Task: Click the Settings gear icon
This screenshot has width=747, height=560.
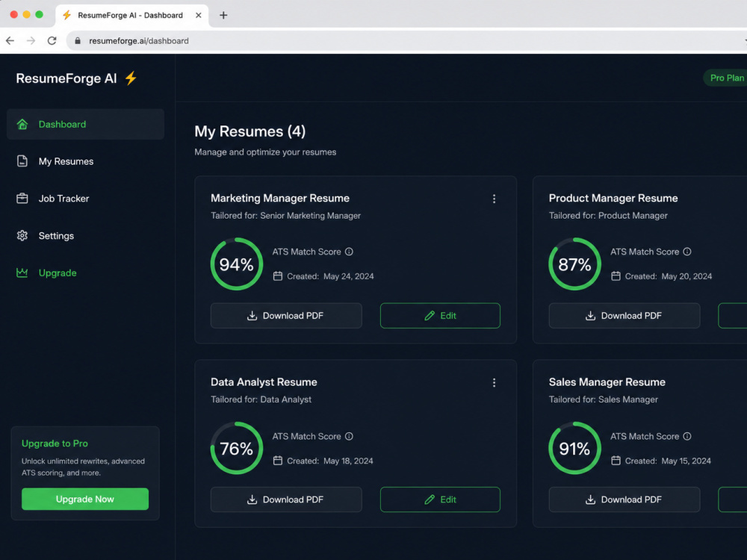Action: click(22, 236)
